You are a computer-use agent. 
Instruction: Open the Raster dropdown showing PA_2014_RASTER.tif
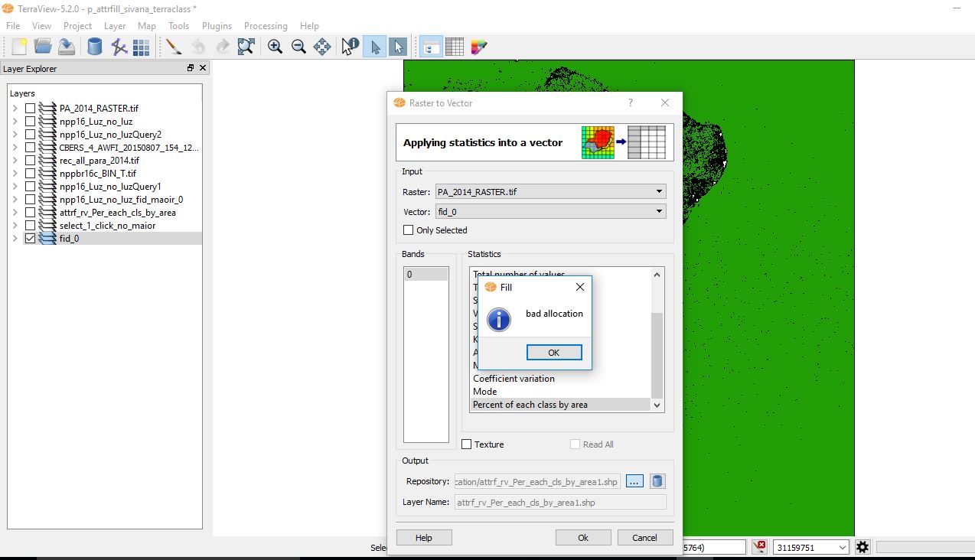(x=550, y=192)
